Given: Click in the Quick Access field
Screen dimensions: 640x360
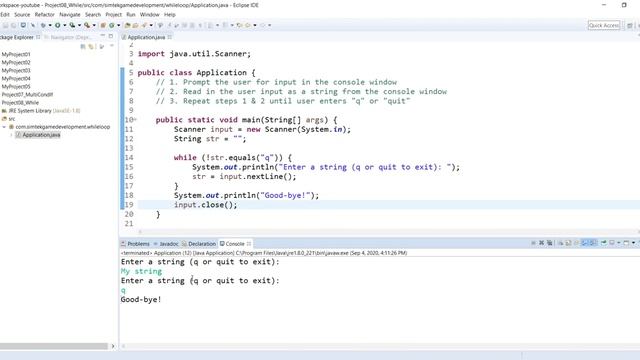Looking at the screenshot, I should pyautogui.click(x=604, y=25).
